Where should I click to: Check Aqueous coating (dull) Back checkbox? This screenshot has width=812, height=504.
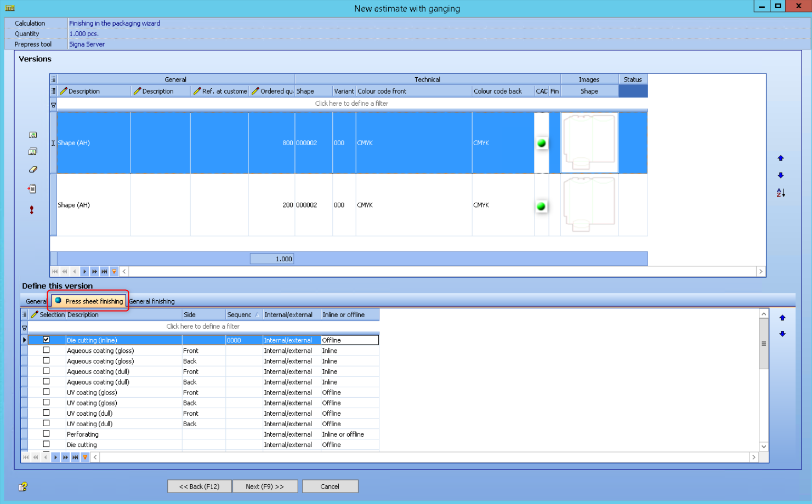tap(46, 381)
